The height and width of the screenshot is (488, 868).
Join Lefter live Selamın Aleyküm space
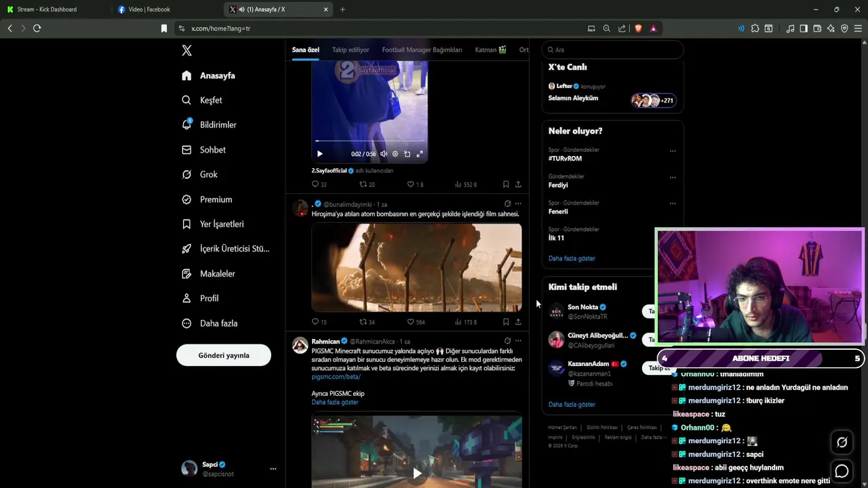(612, 94)
